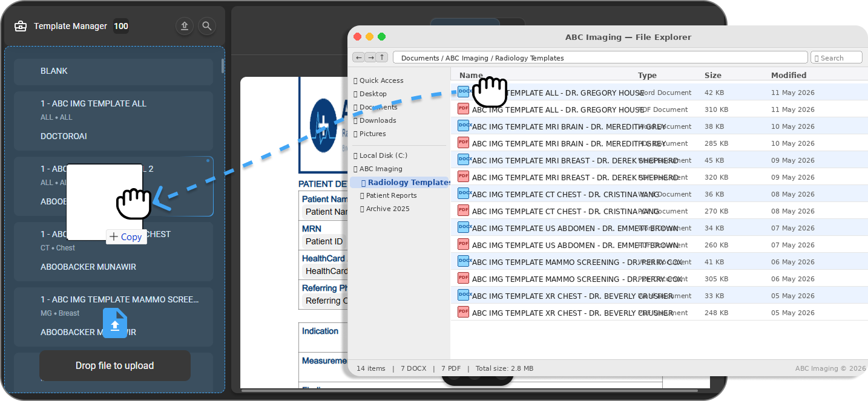The height and width of the screenshot is (401, 868).
Task: Click the File Explorer search field
Action: (x=836, y=57)
